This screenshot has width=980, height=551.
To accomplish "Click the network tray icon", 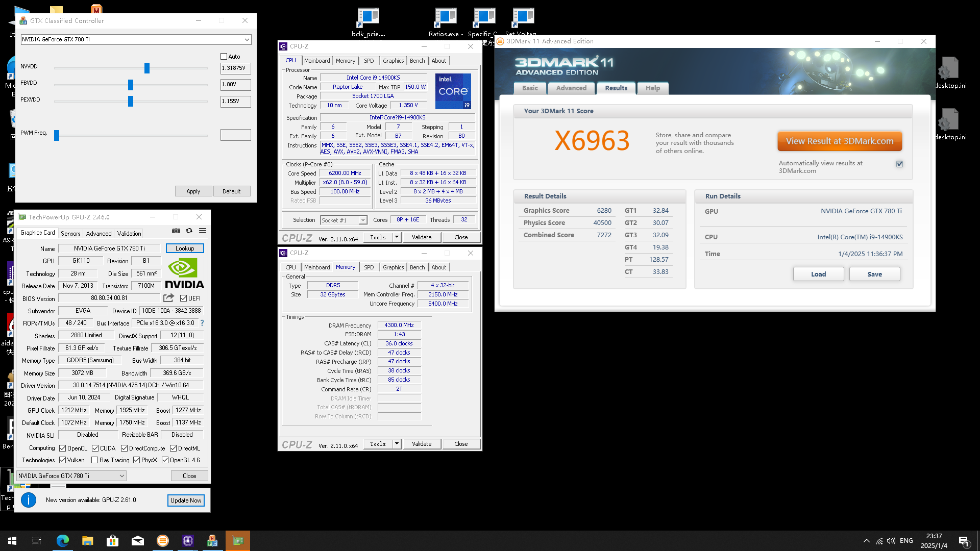I will click(879, 541).
